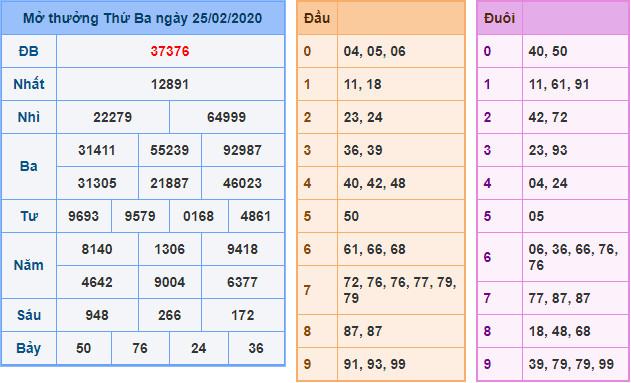This screenshot has height=383, width=631.
Task: Click second prize number 64999
Action: 227,117
